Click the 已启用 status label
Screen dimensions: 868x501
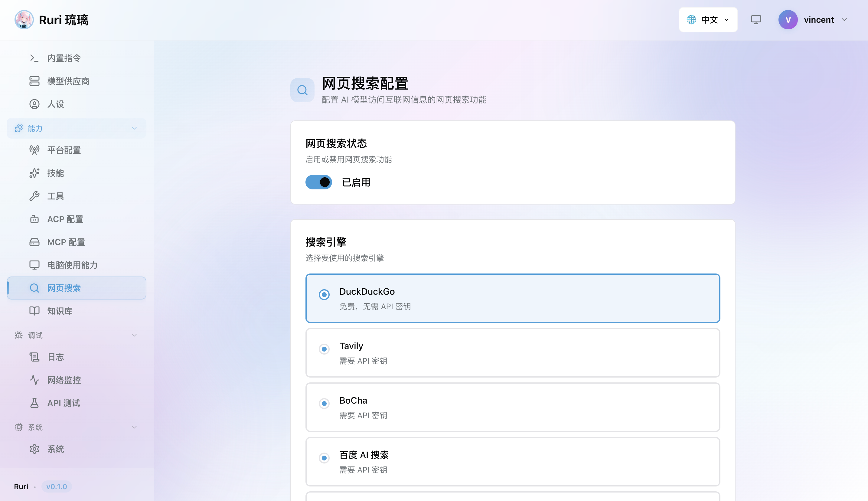pyautogui.click(x=356, y=182)
